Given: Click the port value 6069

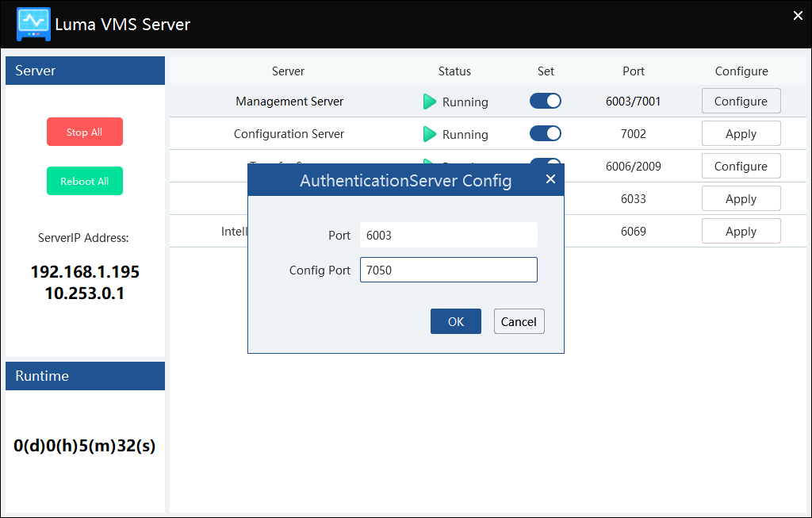Looking at the screenshot, I should 634,232.
